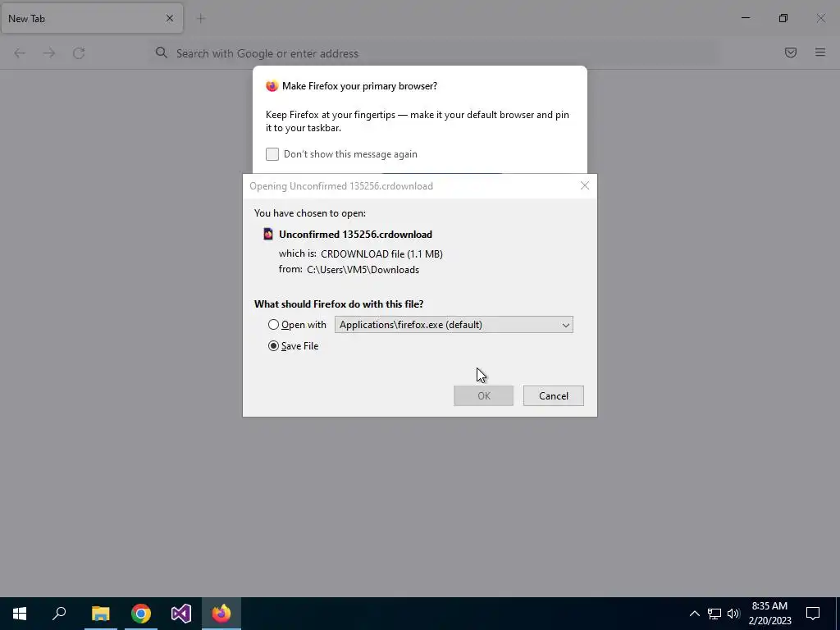Image resolution: width=840 pixels, height=630 pixels.
Task: Expand the Applications\firefox.exe application dropdown
Action: point(454,325)
